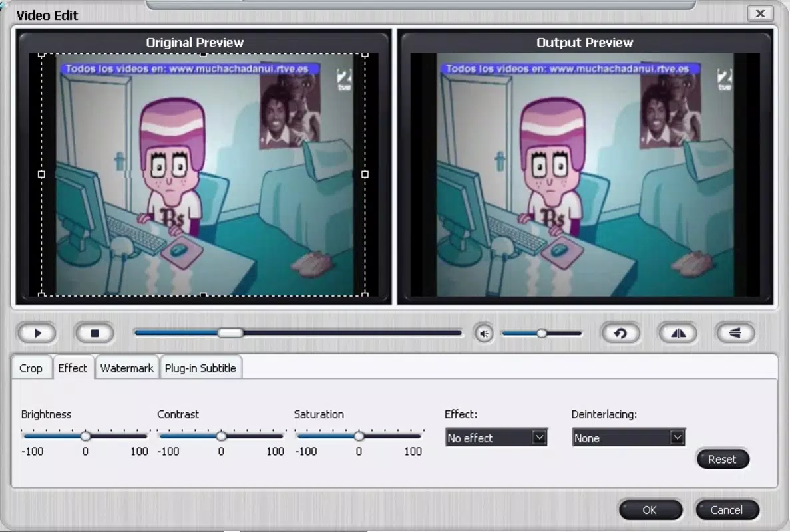The image size is (790, 532).
Task: Open the Plug-in Subtitle tab
Action: (x=200, y=368)
